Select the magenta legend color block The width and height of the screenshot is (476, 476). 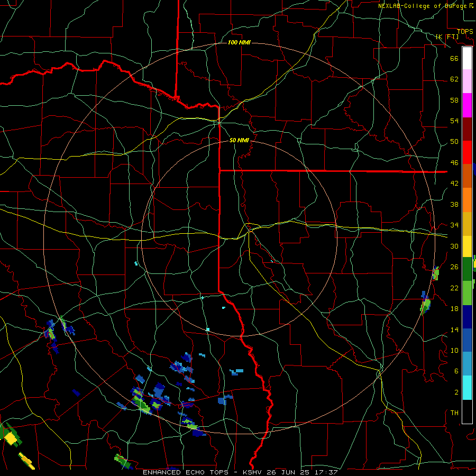(467, 105)
